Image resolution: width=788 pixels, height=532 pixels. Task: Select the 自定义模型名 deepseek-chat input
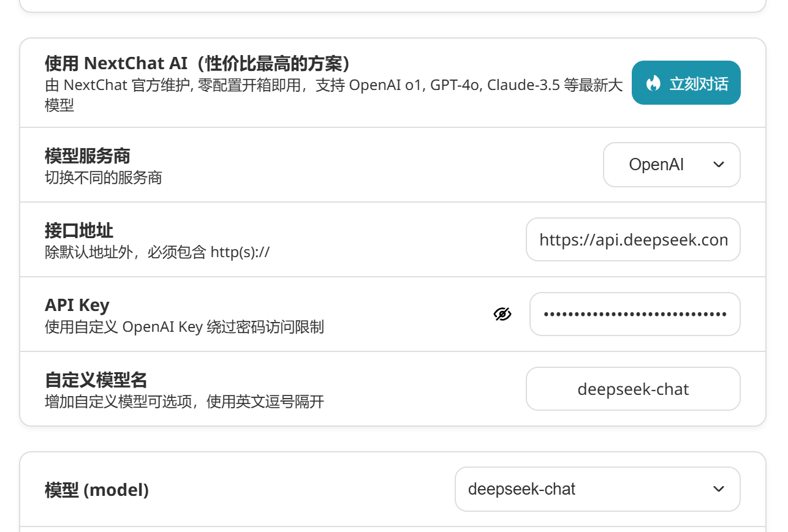click(x=634, y=389)
